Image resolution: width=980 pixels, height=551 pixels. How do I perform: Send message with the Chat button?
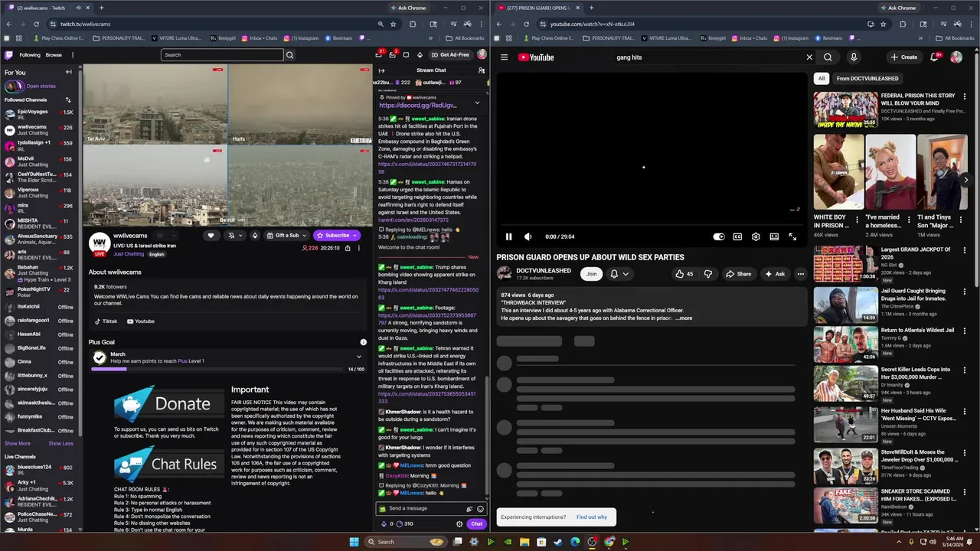pos(476,524)
